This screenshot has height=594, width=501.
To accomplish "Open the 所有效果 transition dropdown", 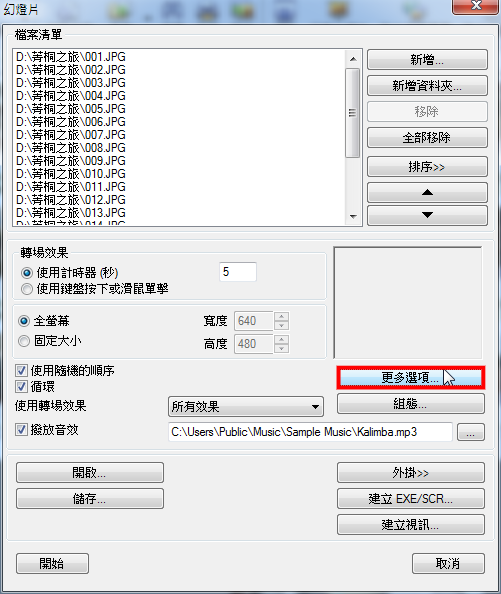I will point(246,407).
